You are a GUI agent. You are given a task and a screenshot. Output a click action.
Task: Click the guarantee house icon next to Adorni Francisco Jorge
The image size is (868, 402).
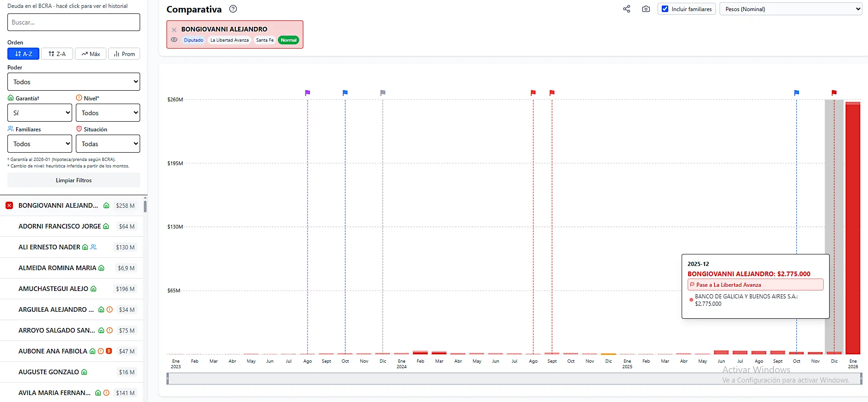pyautogui.click(x=106, y=226)
